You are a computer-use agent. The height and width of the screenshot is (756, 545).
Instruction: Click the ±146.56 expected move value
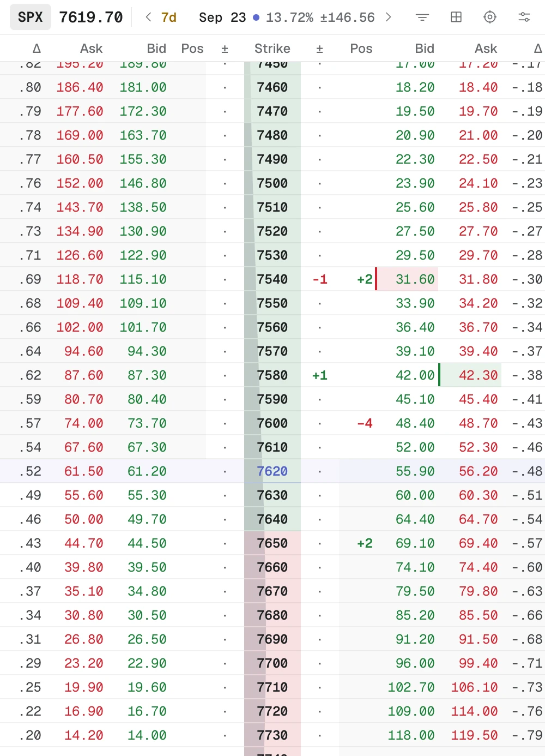(347, 17)
